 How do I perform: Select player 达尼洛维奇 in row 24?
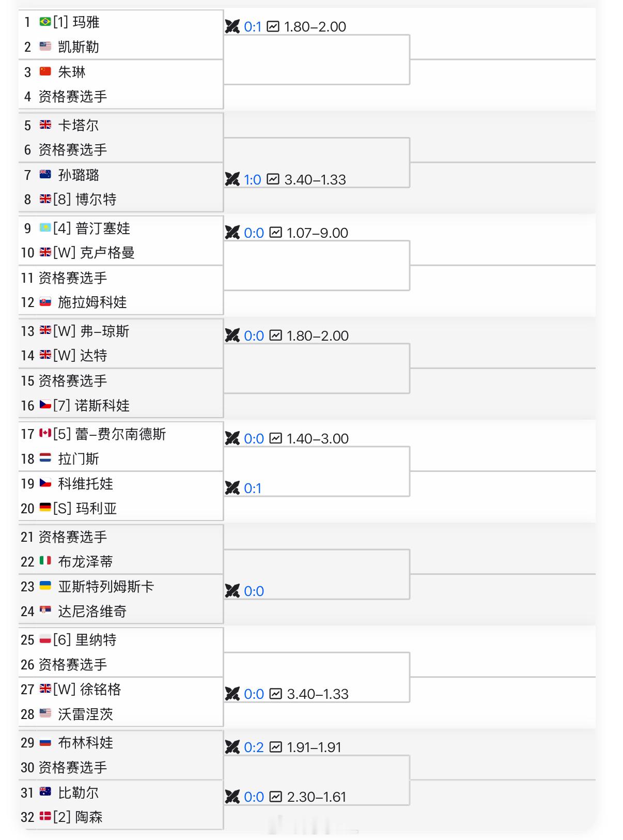coord(92,612)
